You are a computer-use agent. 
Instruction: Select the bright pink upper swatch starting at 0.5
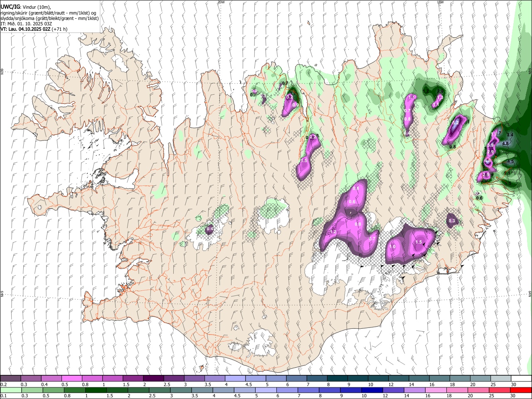(x=72, y=378)
